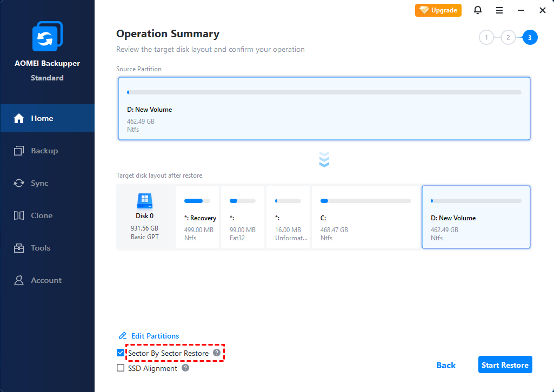554x392 pixels.
Task: Open notifications with the bell icon
Action: pos(478,10)
